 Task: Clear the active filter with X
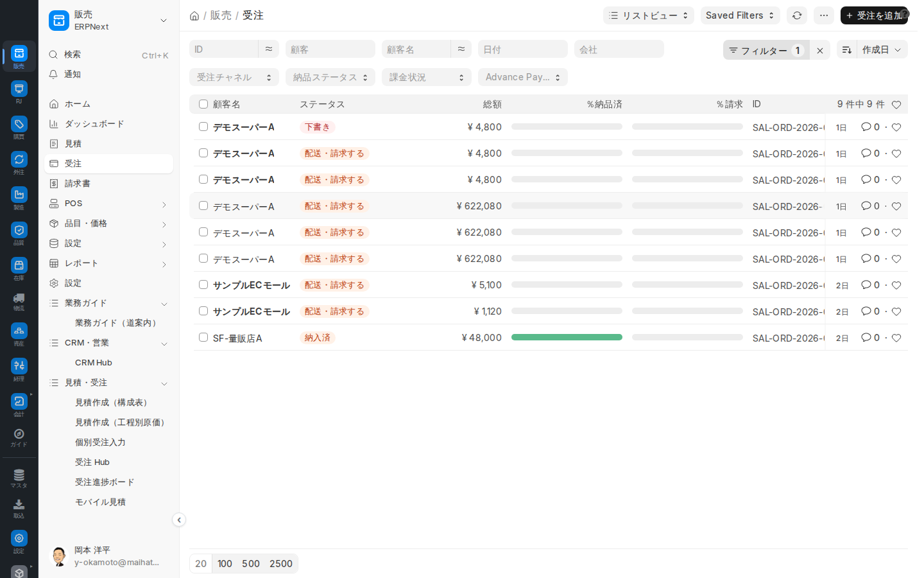820,50
